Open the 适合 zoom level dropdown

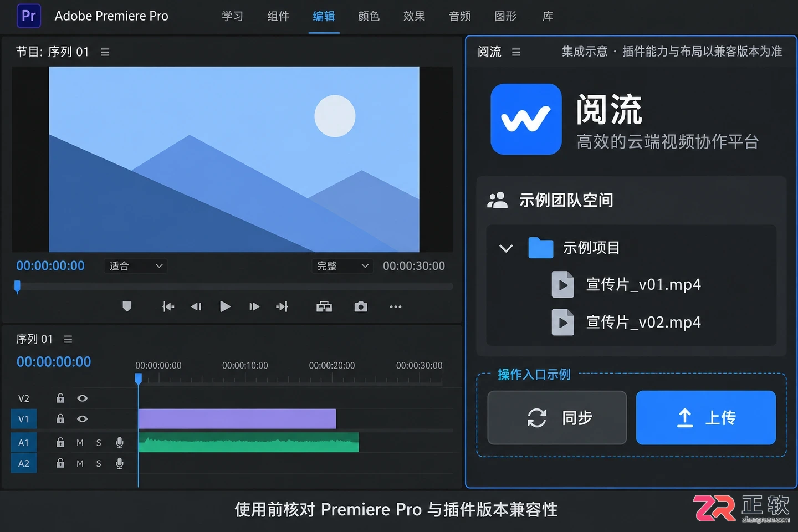[x=136, y=266]
